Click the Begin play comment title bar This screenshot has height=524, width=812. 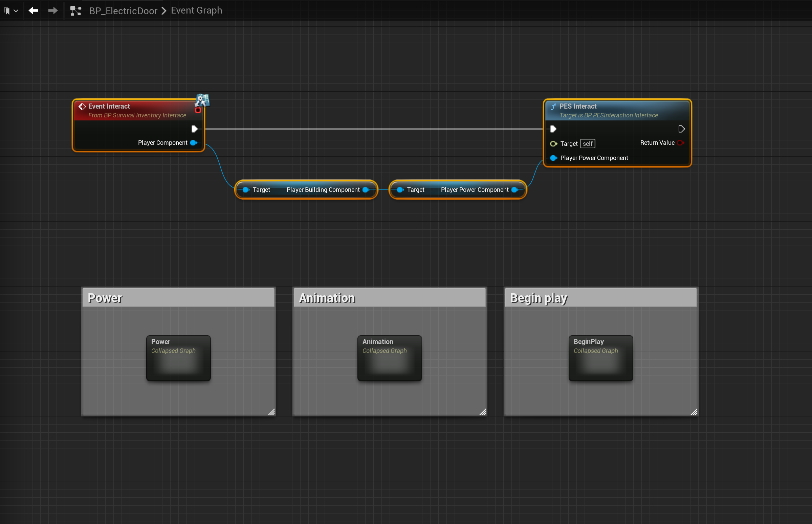click(600, 298)
